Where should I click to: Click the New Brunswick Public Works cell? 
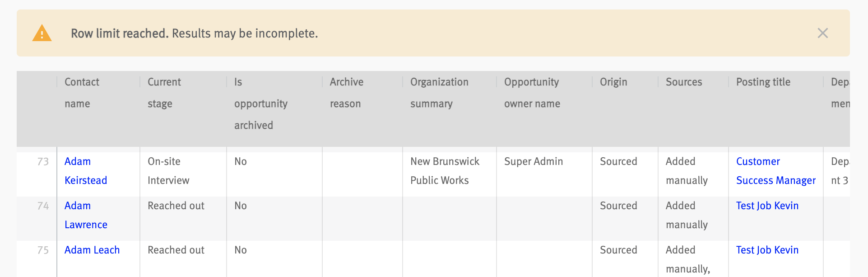445,171
